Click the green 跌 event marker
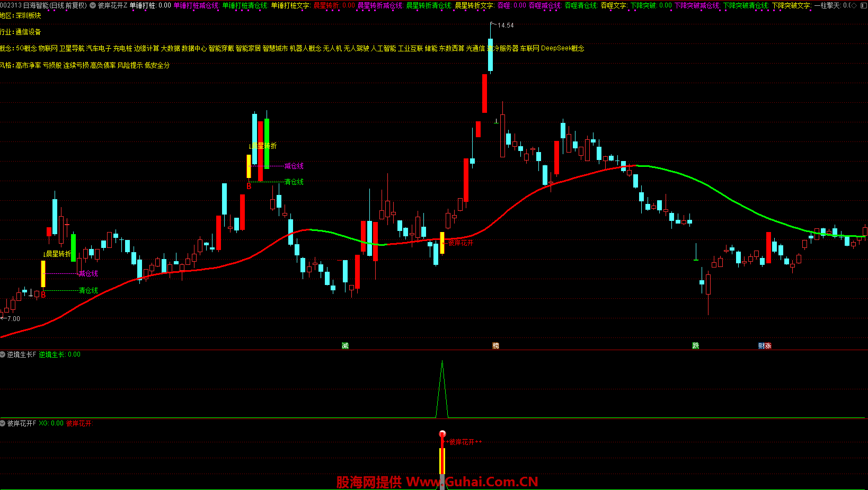This screenshot has width=868, height=490. 696,346
